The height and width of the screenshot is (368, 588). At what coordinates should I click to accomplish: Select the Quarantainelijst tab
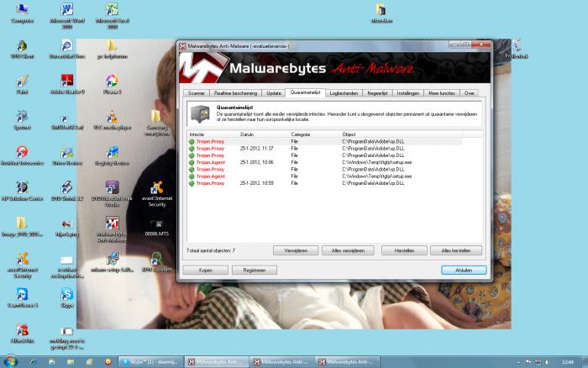tap(305, 92)
